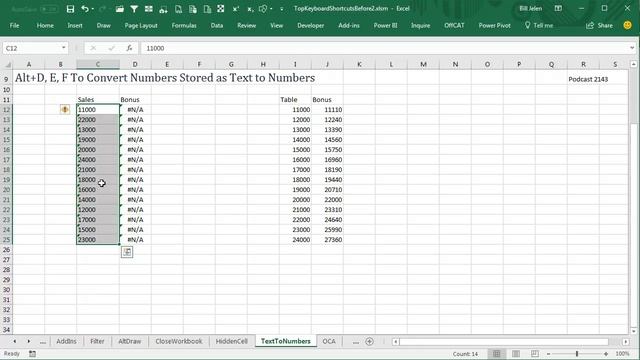Open the Add-ins ribbon tab

tap(349, 25)
